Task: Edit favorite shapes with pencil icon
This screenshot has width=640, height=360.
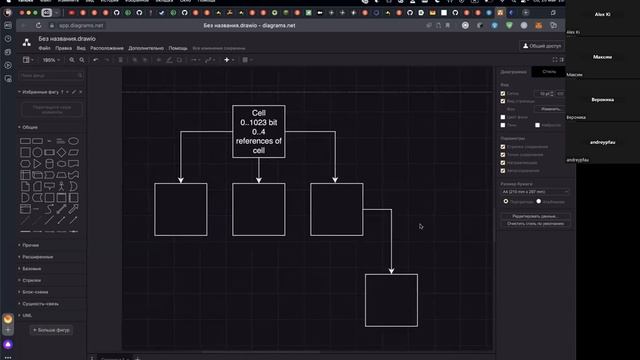Action: (74, 92)
